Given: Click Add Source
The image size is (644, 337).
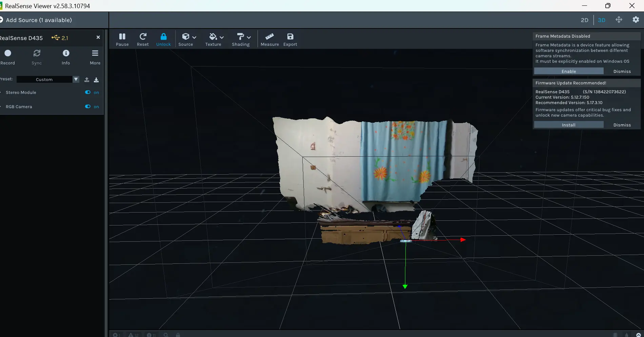Looking at the screenshot, I should (37, 20).
